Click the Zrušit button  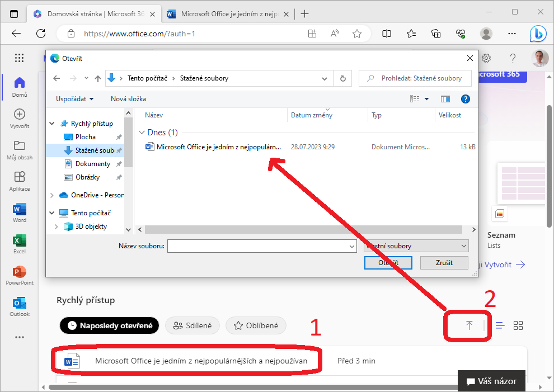pyautogui.click(x=444, y=263)
